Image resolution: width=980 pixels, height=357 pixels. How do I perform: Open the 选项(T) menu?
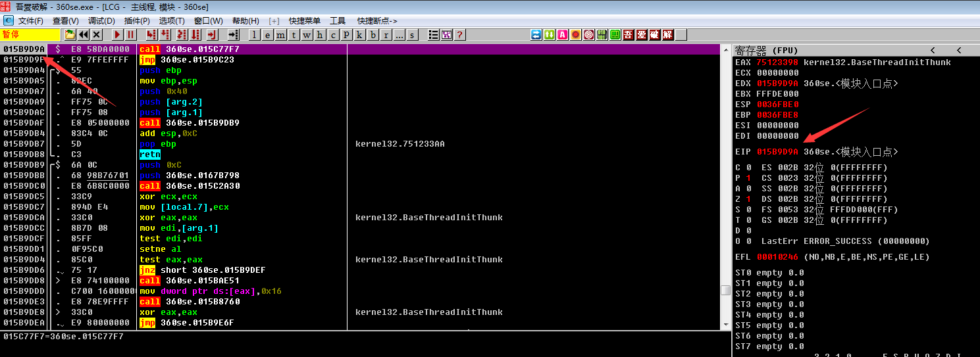(x=172, y=21)
